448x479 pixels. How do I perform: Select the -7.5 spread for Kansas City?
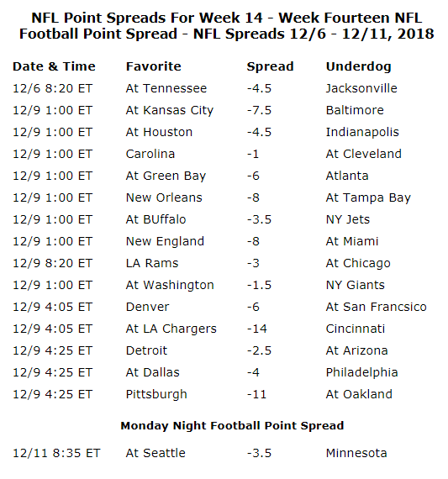259,110
